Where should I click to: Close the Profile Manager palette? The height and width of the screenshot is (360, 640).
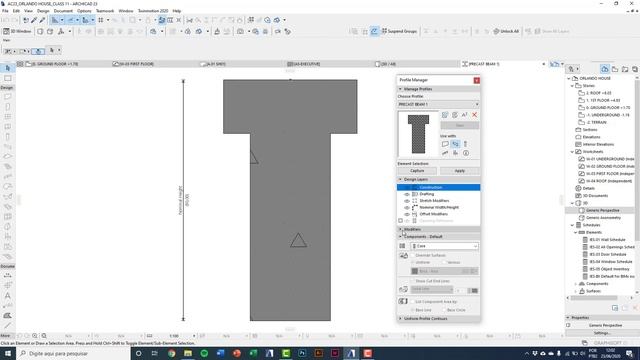(476, 80)
